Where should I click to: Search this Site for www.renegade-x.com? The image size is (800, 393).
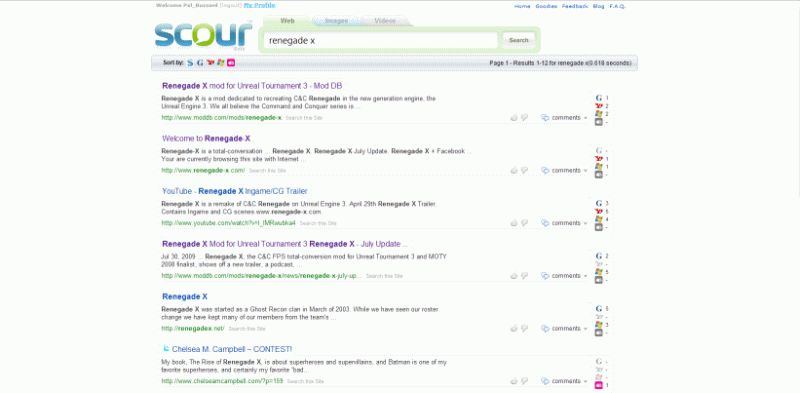[x=267, y=170]
